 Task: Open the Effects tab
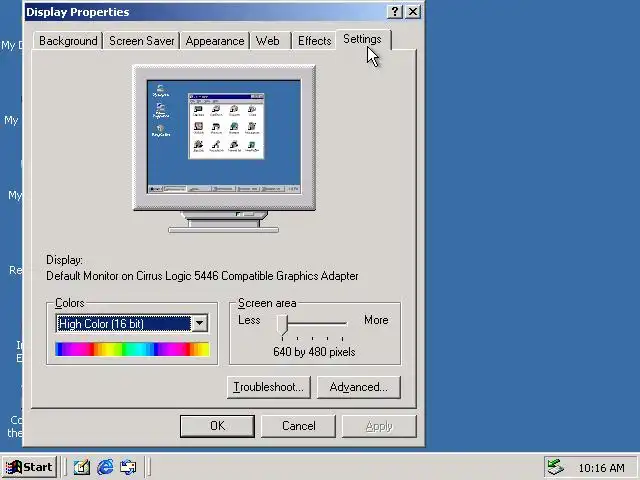pos(314,41)
